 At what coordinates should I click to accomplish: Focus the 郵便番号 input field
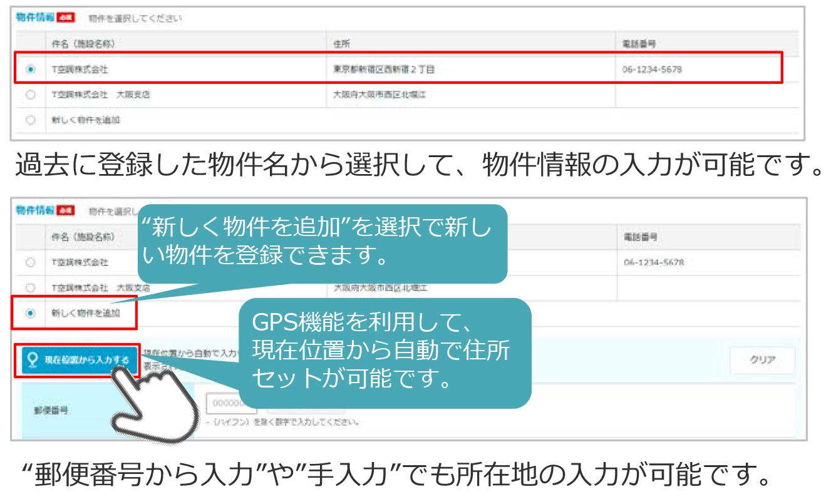click(x=230, y=403)
